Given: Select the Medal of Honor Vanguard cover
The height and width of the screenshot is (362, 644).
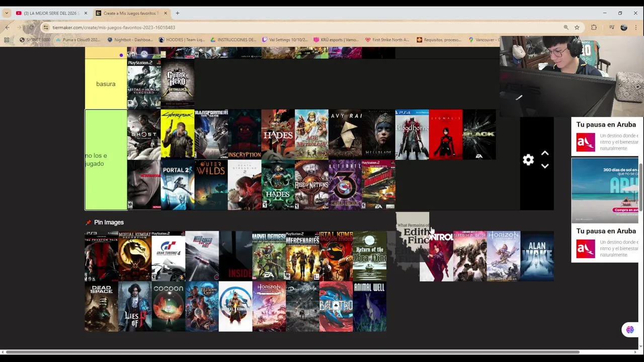Looking at the screenshot, I should (144, 84).
